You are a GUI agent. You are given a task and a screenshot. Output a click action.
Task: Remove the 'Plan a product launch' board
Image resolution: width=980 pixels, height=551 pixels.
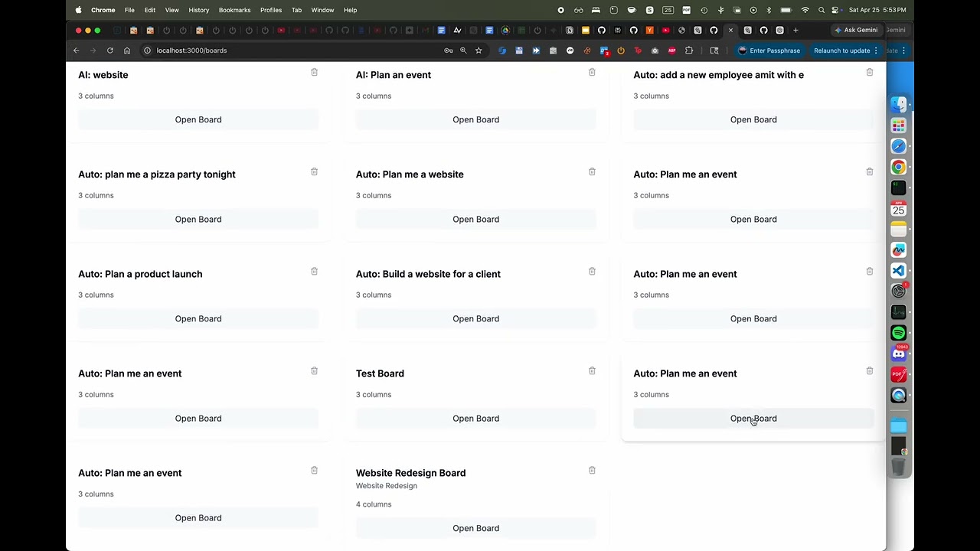pos(314,271)
